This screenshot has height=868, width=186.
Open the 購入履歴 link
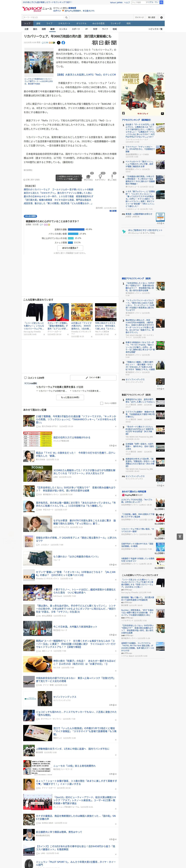coord(152,18)
